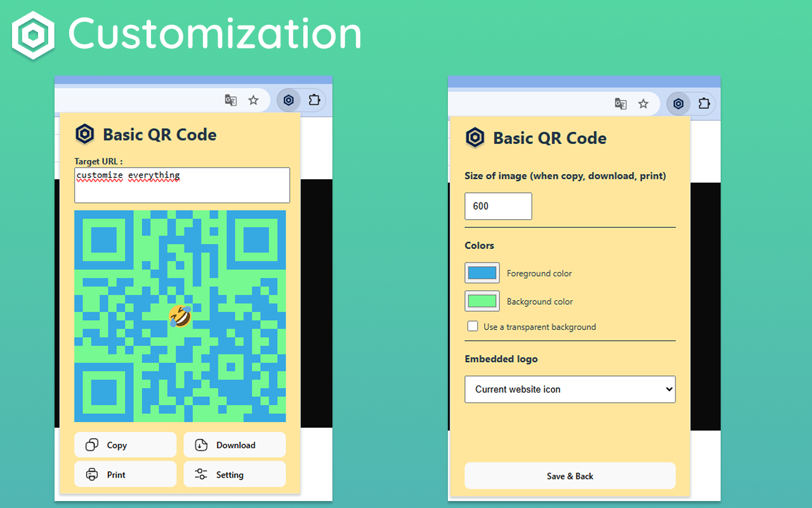Screen dimensions: 812x508
Task: Click the Background color label
Action: (540, 302)
